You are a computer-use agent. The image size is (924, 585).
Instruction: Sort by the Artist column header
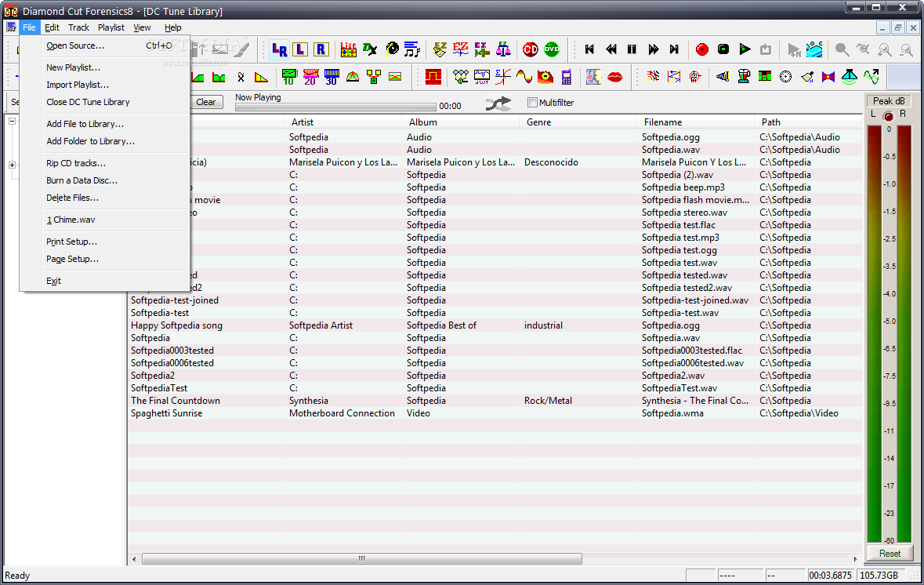[343, 122]
